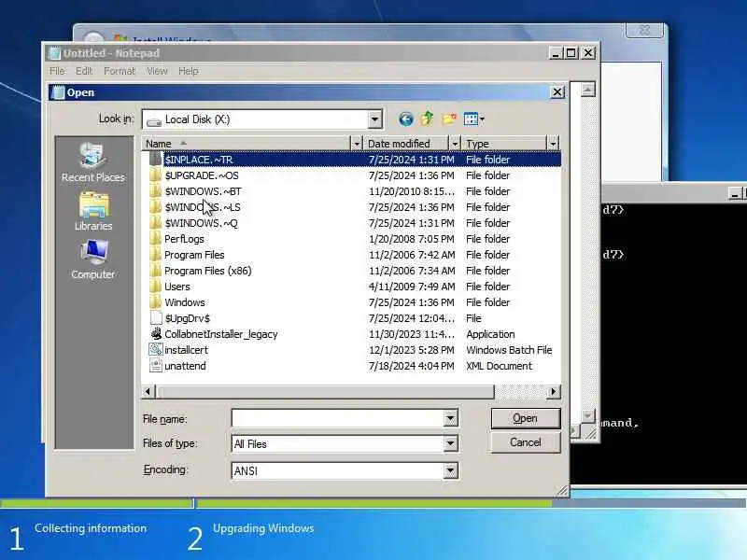Click the Application type of CollabnetInstaller_legacy

(490, 334)
